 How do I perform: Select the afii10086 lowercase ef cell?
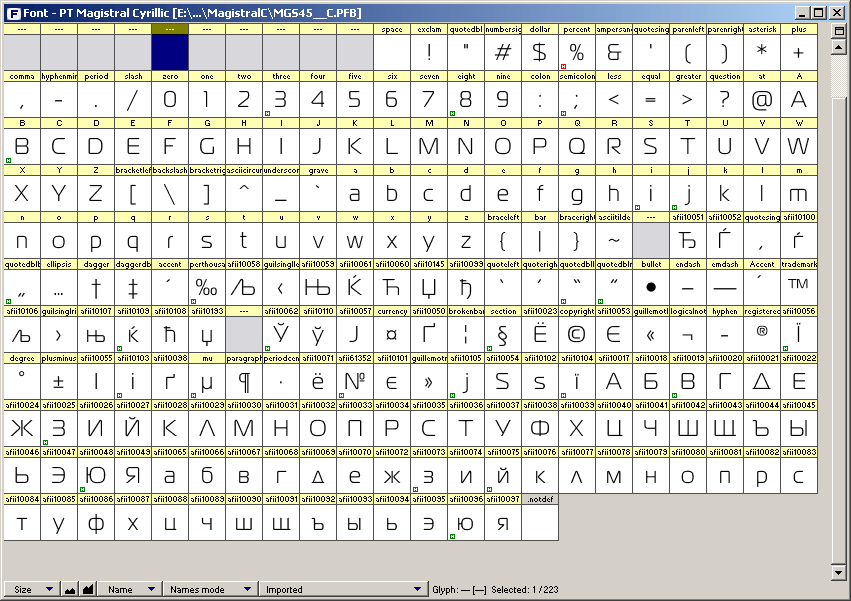[x=96, y=523]
